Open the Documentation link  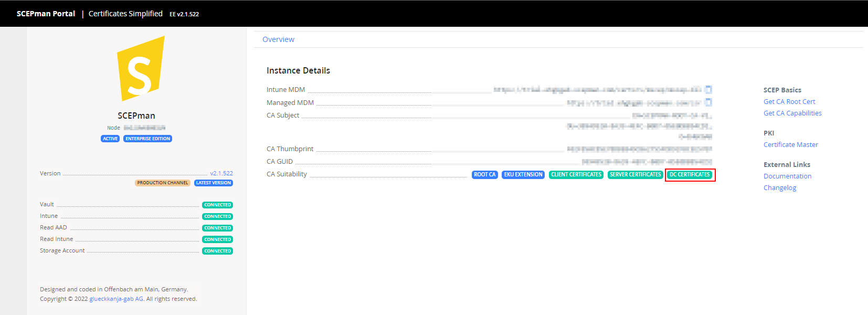[x=787, y=176]
